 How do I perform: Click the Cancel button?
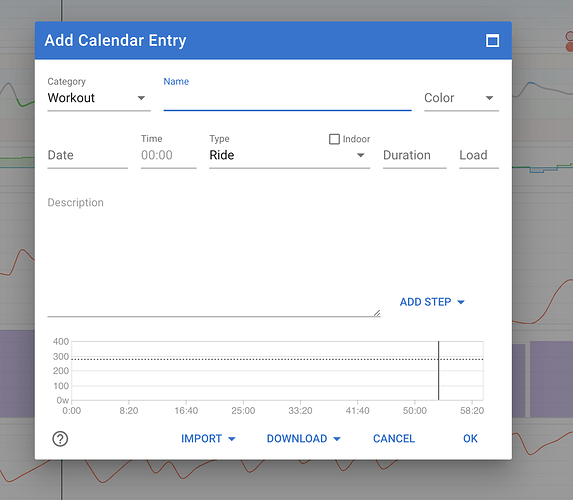click(x=394, y=439)
